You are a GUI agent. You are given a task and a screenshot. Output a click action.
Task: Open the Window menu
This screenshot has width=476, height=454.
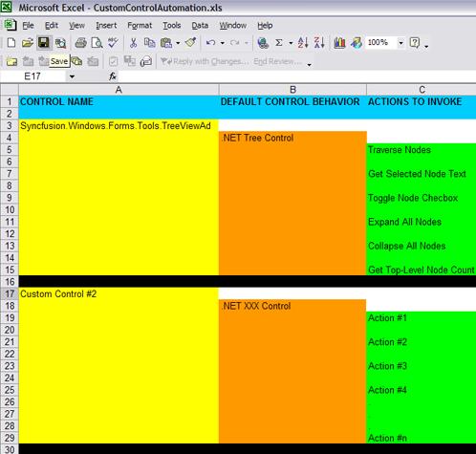pyautogui.click(x=233, y=25)
